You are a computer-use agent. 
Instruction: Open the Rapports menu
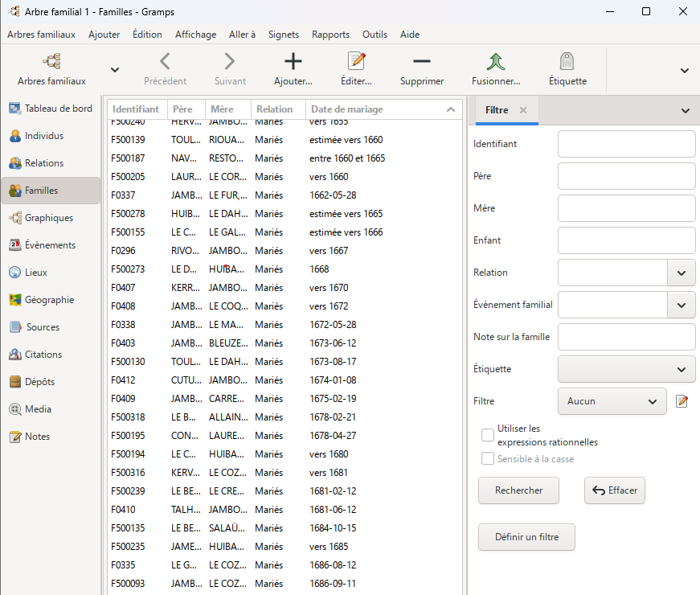(x=330, y=35)
